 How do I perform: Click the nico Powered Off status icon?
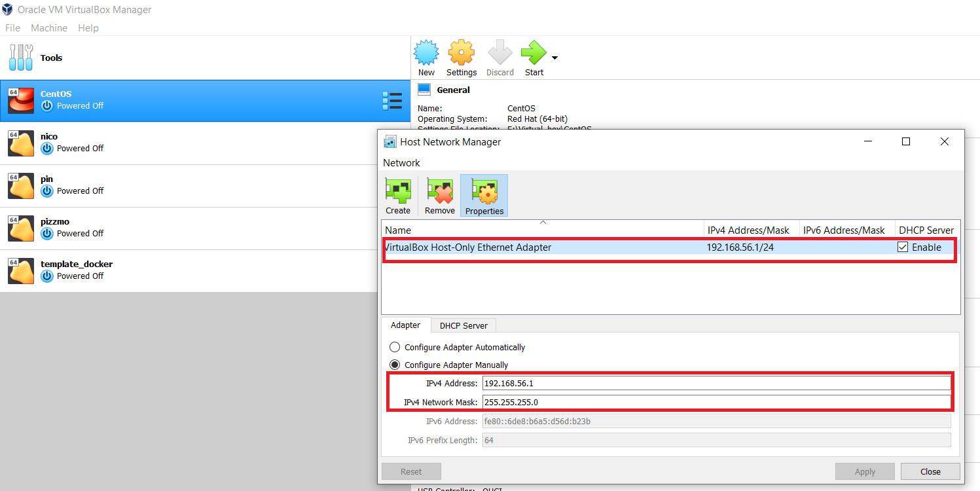click(x=47, y=149)
